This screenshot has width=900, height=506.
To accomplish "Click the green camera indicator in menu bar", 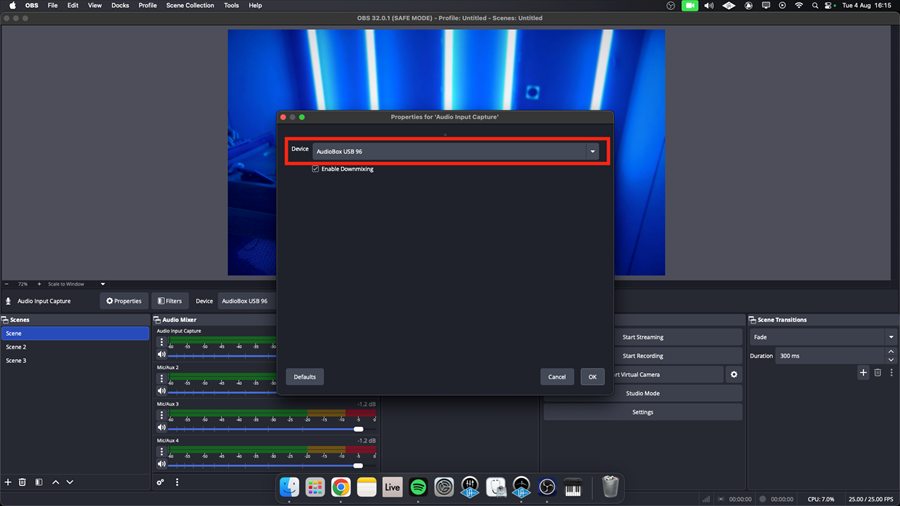I will point(689,5).
